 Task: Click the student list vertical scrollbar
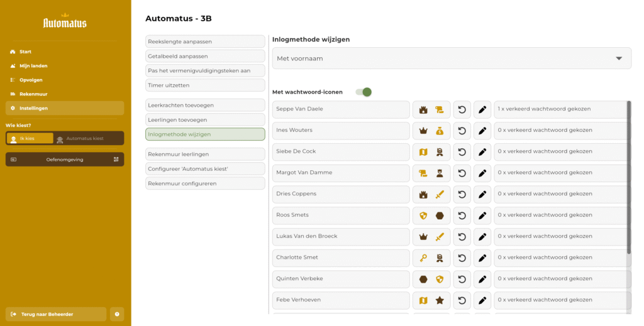point(629,176)
